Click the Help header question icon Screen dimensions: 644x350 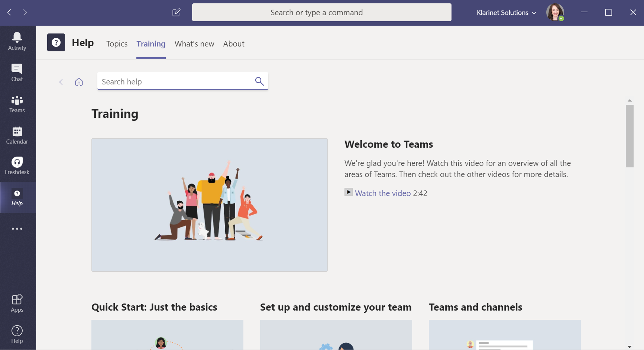point(56,42)
